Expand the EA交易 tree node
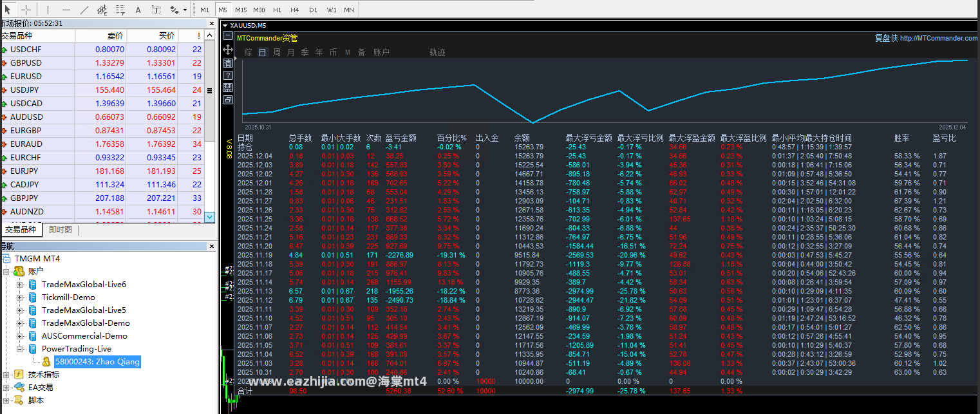 (x=7, y=387)
